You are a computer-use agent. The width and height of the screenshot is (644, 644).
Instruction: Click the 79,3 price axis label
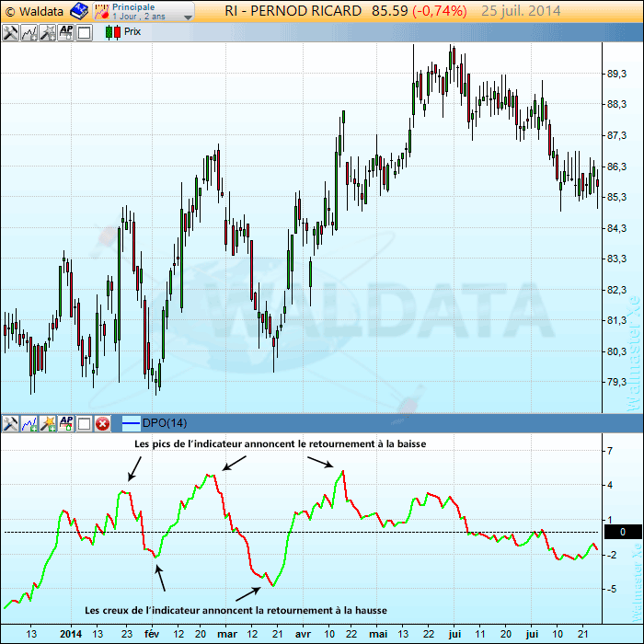(617, 382)
